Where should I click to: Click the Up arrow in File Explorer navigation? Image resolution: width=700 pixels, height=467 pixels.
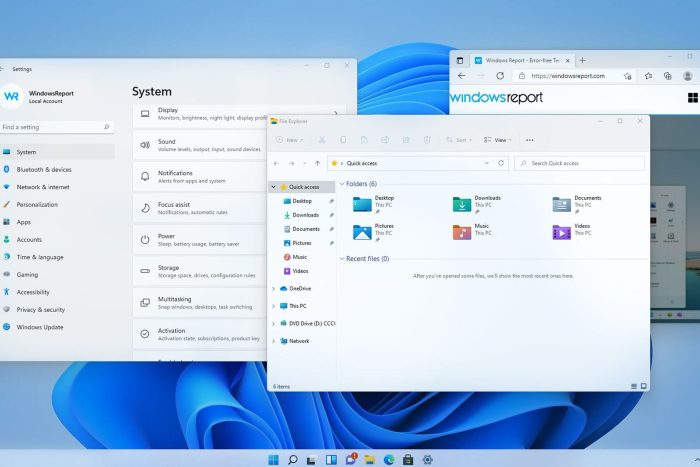click(x=317, y=163)
